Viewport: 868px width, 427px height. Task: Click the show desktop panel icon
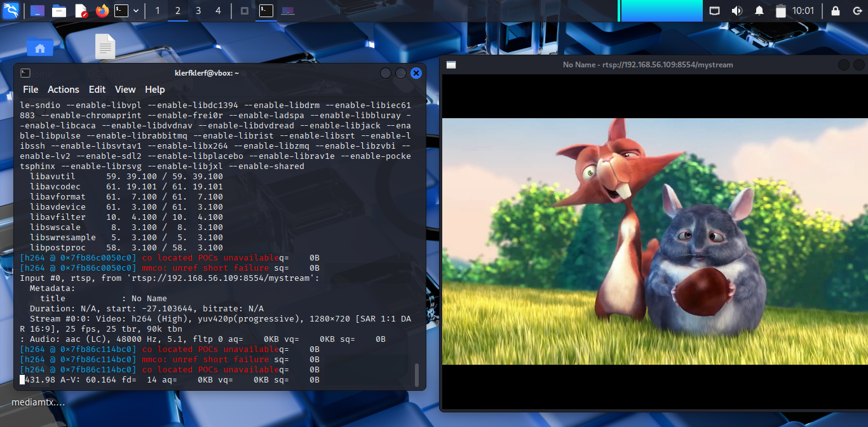37,11
